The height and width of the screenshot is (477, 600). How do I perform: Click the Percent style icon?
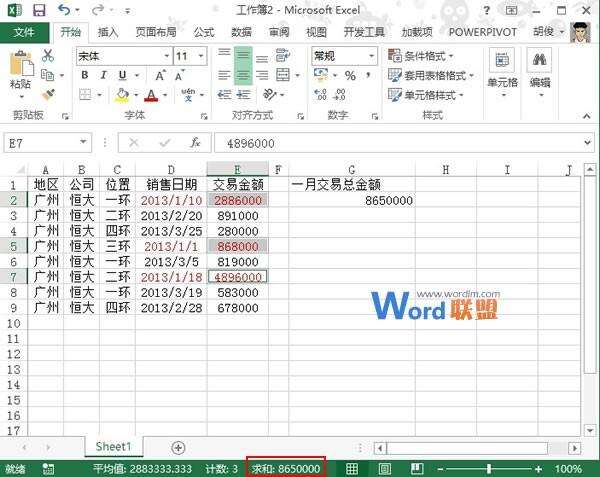(x=350, y=75)
